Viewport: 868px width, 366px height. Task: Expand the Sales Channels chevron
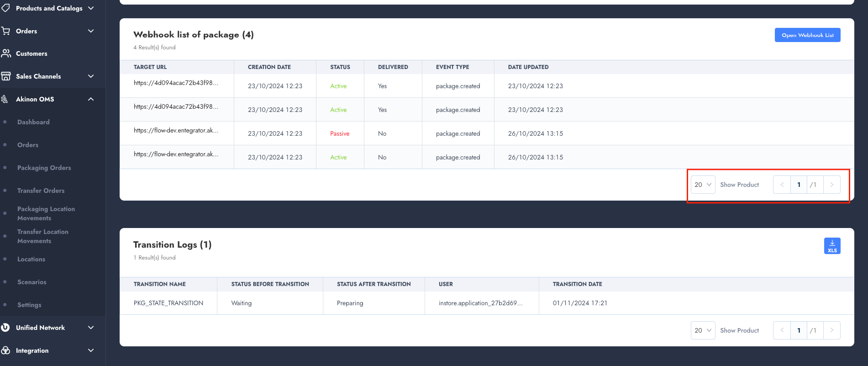point(91,76)
